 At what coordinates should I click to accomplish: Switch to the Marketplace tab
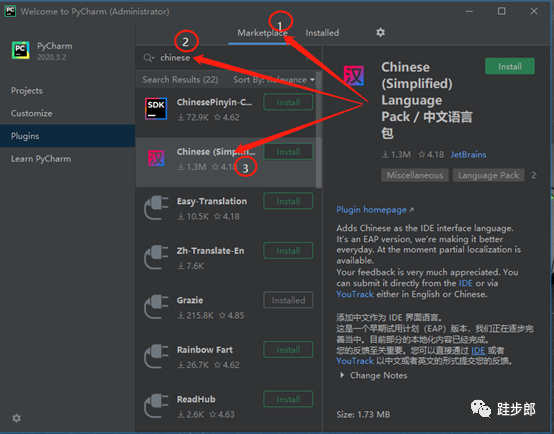point(262,33)
